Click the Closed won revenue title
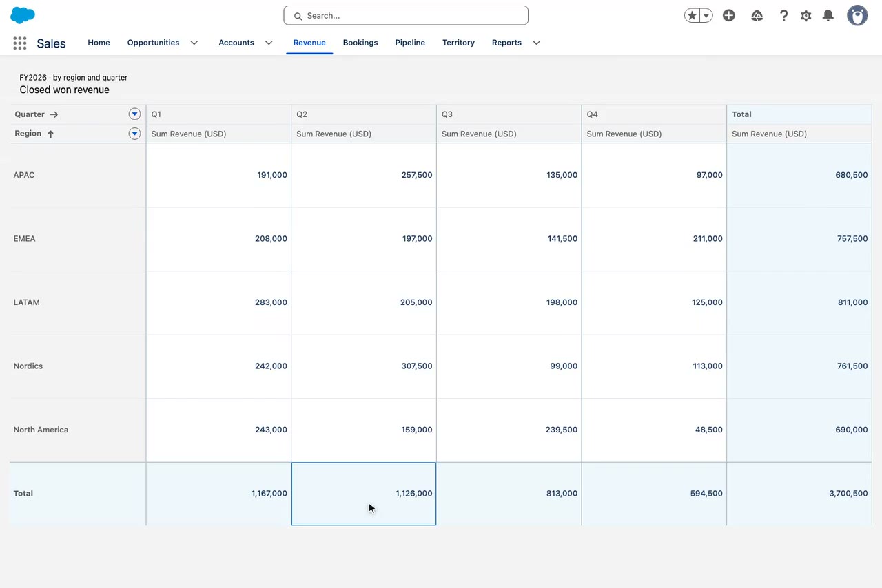Image resolution: width=882 pixels, height=588 pixels. pos(64,90)
